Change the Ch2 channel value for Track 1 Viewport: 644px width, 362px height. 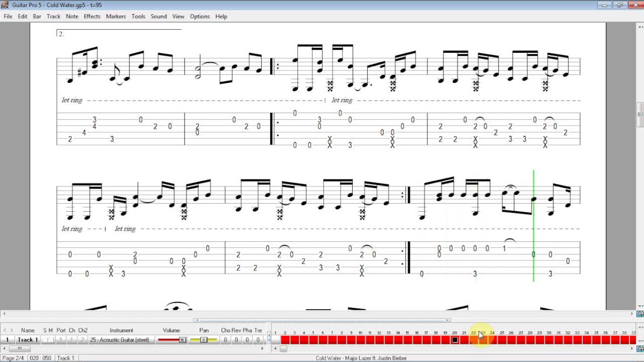point(83,340)
